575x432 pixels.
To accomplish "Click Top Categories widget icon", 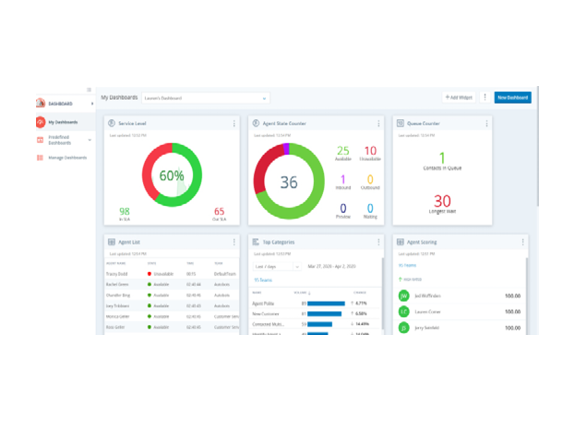I will click(256, 242).
